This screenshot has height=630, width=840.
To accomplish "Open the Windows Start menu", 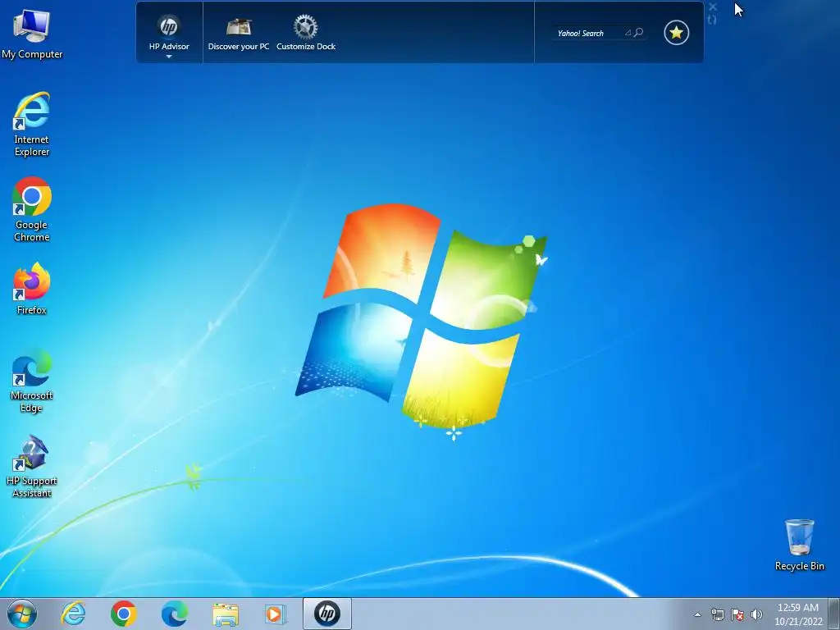I will (x=22, y=614).
